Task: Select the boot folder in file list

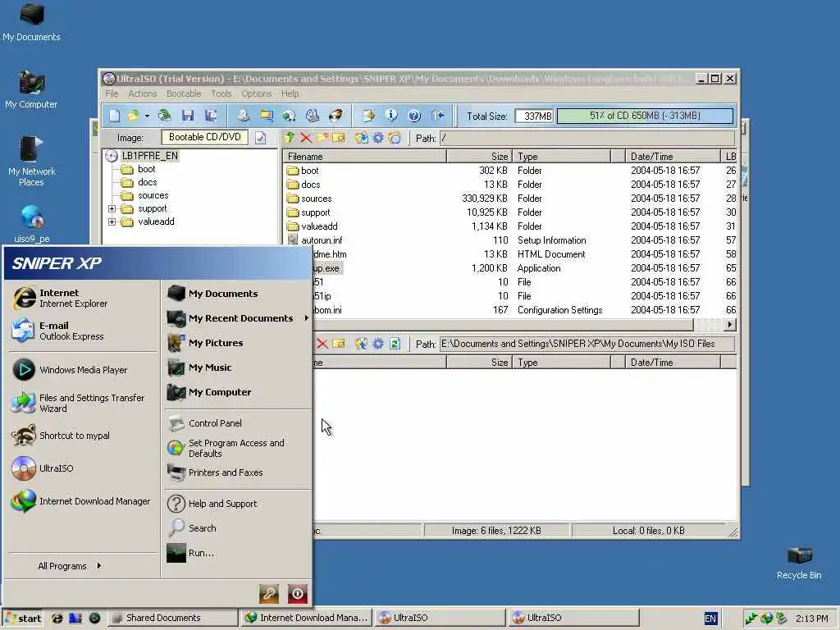Action: click(x=309, y=171)
